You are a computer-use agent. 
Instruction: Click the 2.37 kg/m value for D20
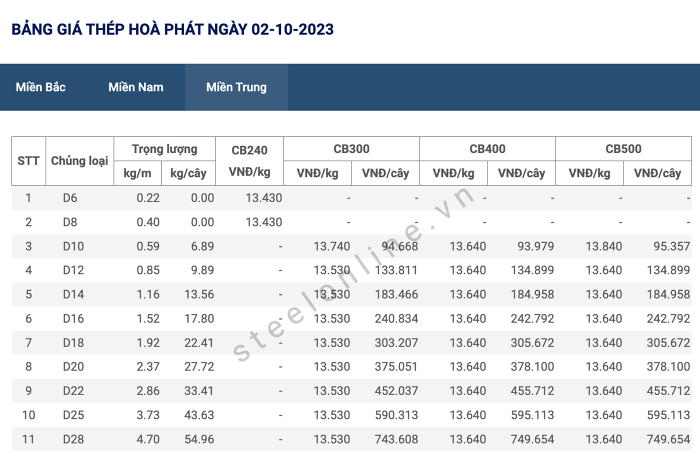coord(148,367)
